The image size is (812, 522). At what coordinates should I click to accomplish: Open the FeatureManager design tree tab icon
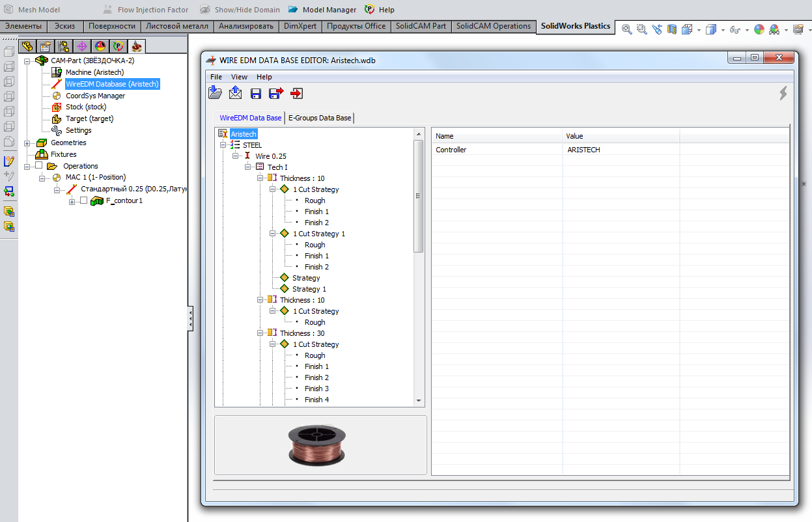click(x=27, y=46)
